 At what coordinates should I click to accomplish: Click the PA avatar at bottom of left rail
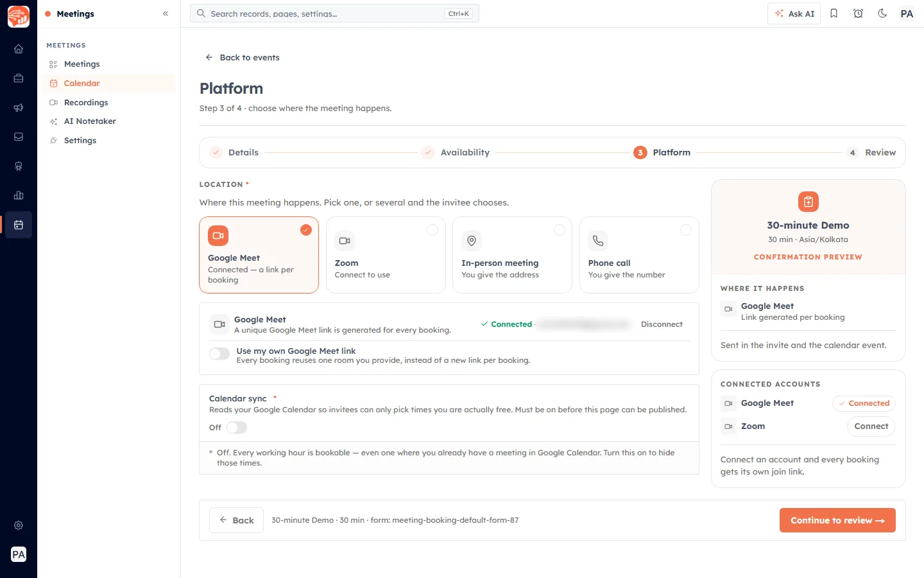[x=19, y=554]
